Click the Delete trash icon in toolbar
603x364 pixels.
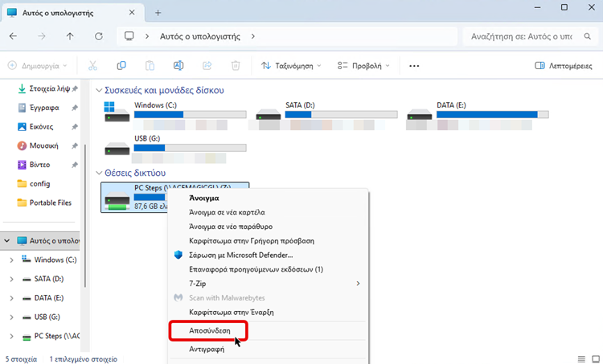(236, 66)
